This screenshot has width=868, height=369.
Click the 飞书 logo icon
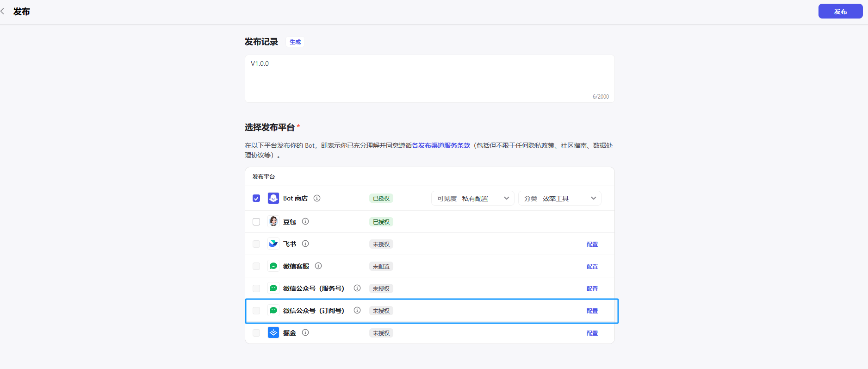273,244
